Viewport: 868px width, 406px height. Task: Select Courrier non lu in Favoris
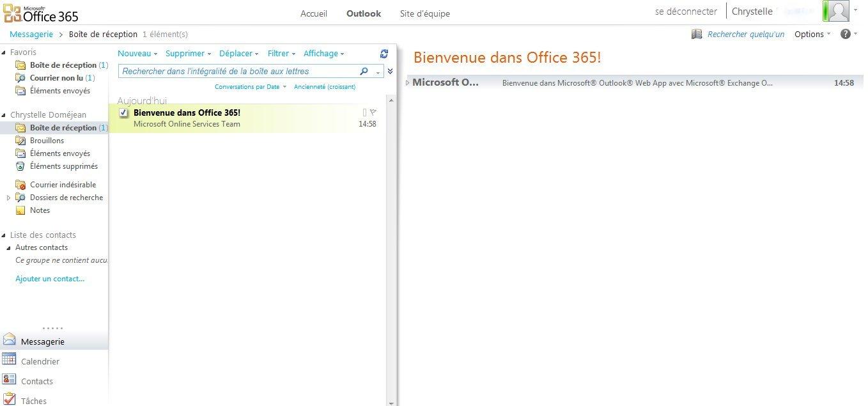tap(57, 78)
